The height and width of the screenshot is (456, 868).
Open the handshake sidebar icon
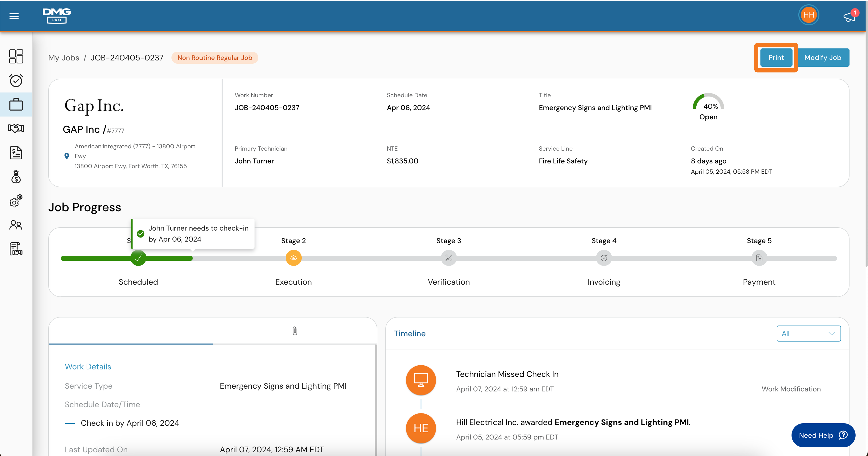(x=16, y=128)
